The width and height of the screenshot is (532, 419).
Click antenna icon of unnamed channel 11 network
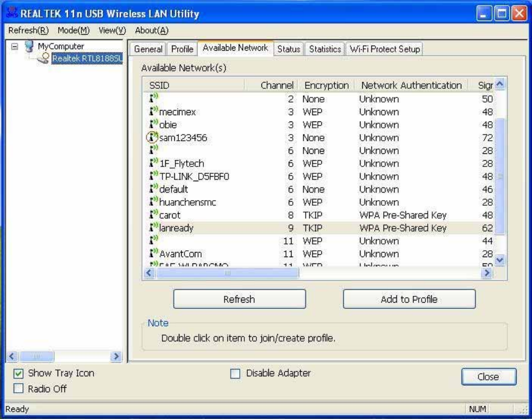(153, 240)
